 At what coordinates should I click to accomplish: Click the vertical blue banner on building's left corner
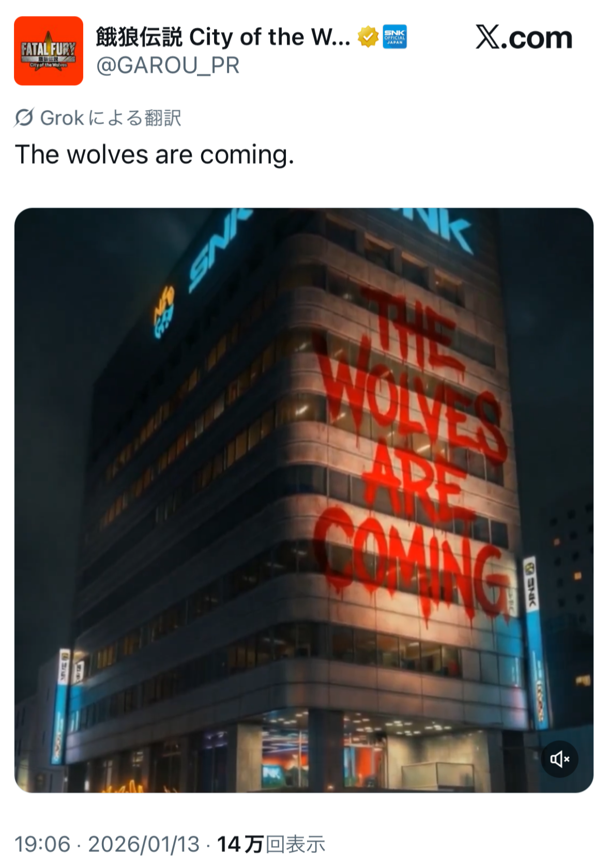pos(61,706)
